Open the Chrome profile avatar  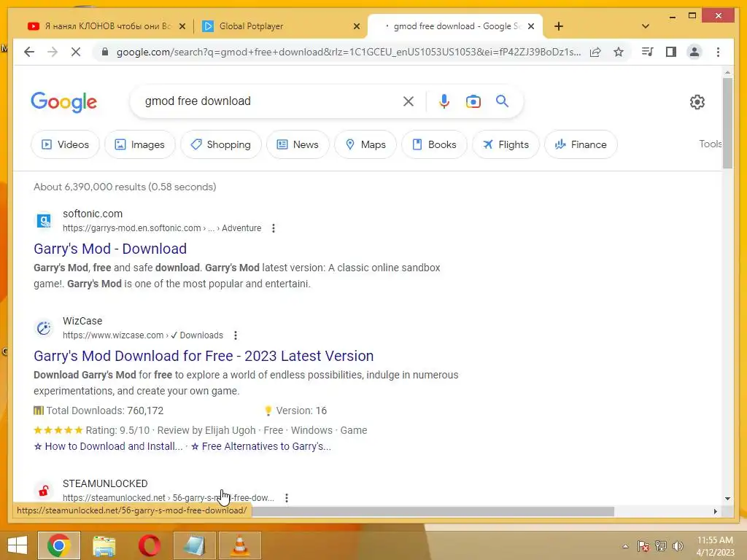pyautogui.click(x=694, y=52)
